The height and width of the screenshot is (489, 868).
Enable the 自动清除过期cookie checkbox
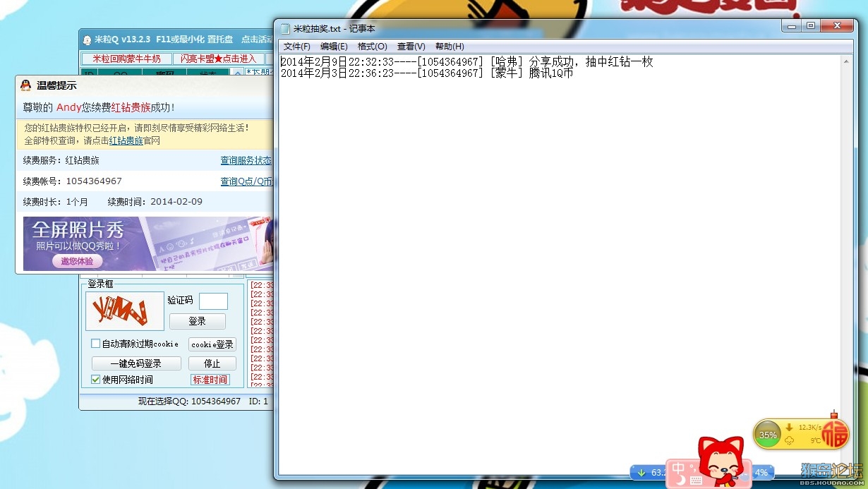click(96, 344)
